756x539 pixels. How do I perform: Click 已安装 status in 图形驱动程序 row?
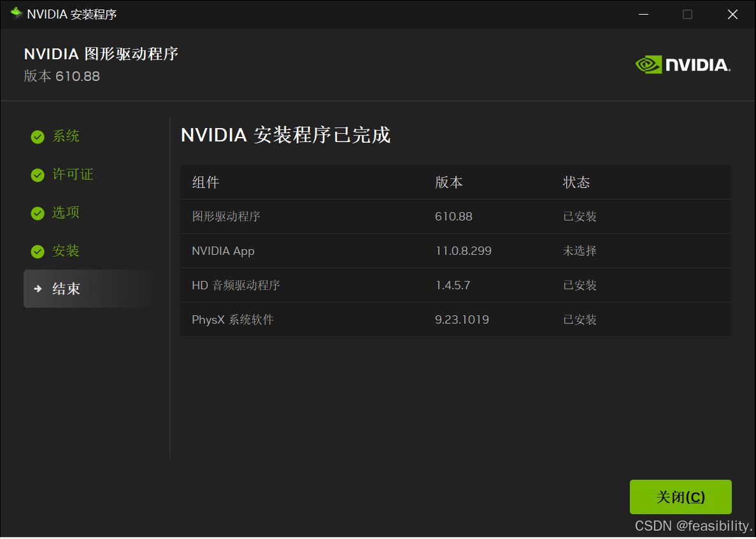click(x=580, y=217)
